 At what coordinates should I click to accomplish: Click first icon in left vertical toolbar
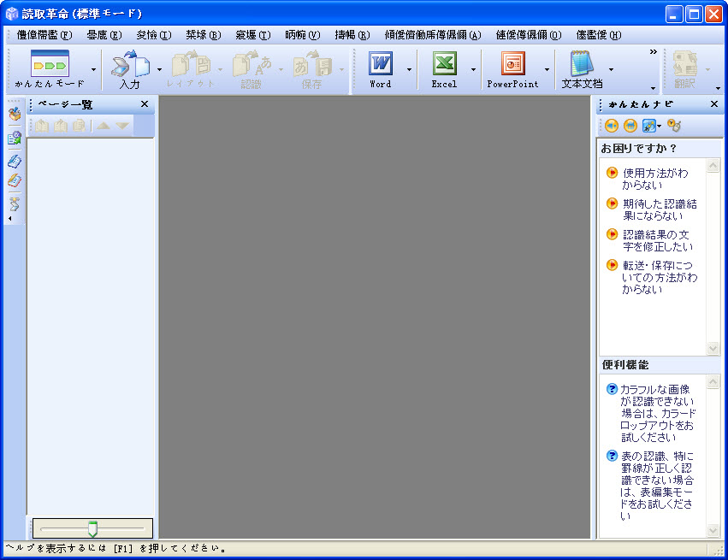tap(15, 113)
